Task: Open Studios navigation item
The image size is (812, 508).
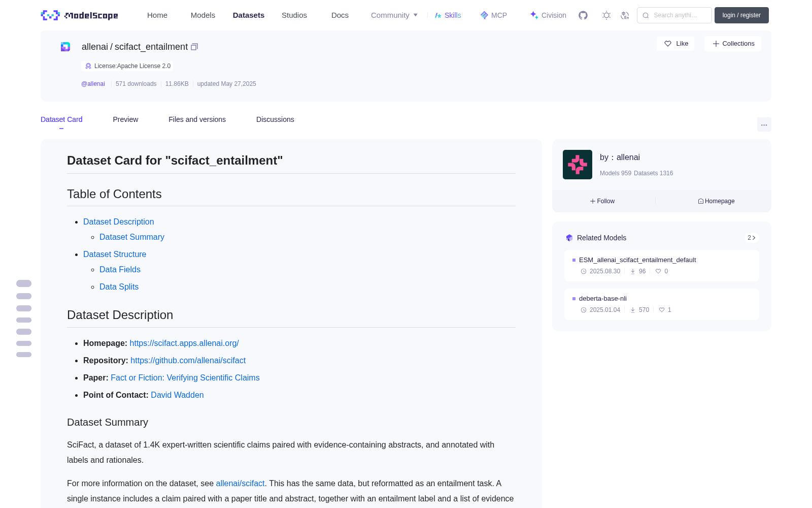Action: 294,15
